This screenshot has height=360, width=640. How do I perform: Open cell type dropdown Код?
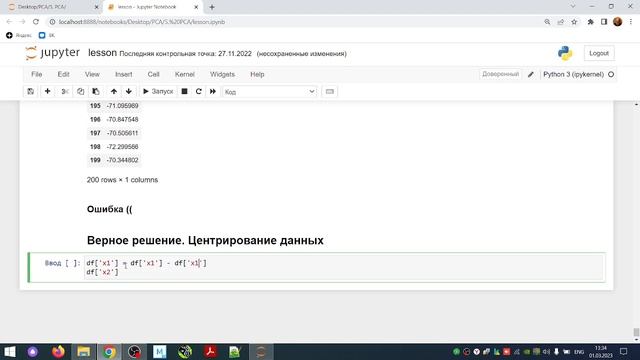coord(270,92)
